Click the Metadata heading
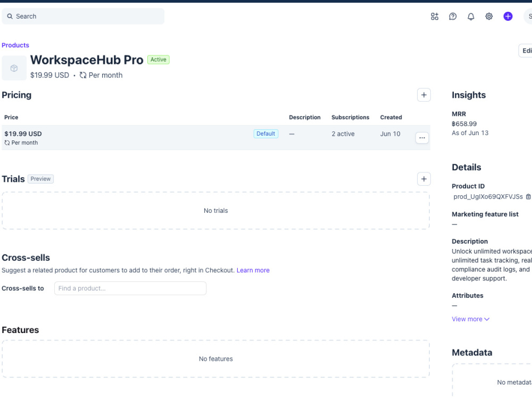The width and height of the screenshot is (532, 399). coord(471,353)
